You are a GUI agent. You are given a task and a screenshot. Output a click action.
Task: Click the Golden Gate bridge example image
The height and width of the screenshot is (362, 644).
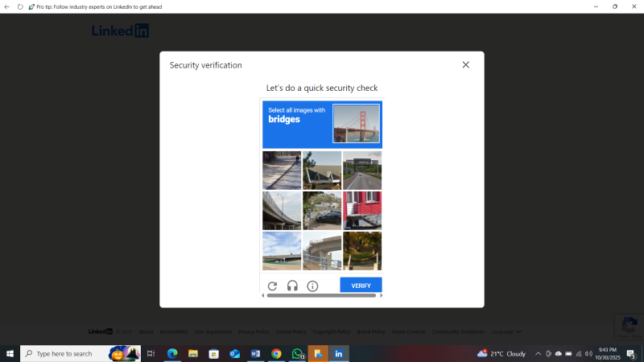coord(356,124)
